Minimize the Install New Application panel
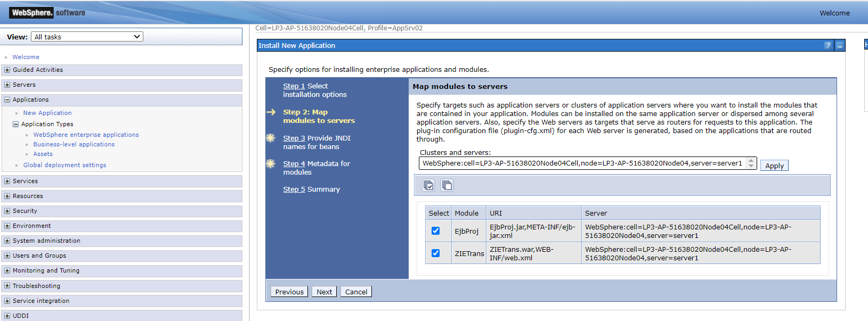This screenshot has width=868, height=321. coord(840,46)
